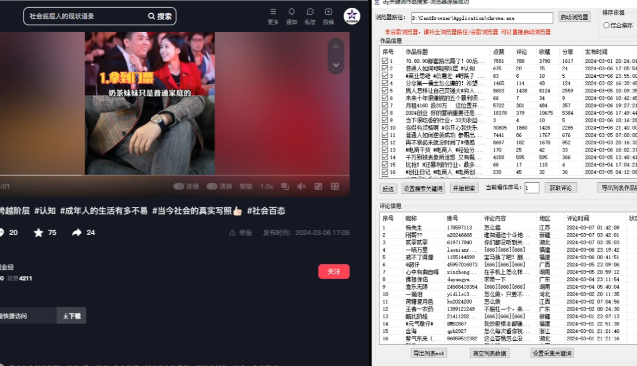The width and height of the screenshot is (637, 366).
Task: Click the 清空列表数据 clear list button
Action: (x=490, y=353)
